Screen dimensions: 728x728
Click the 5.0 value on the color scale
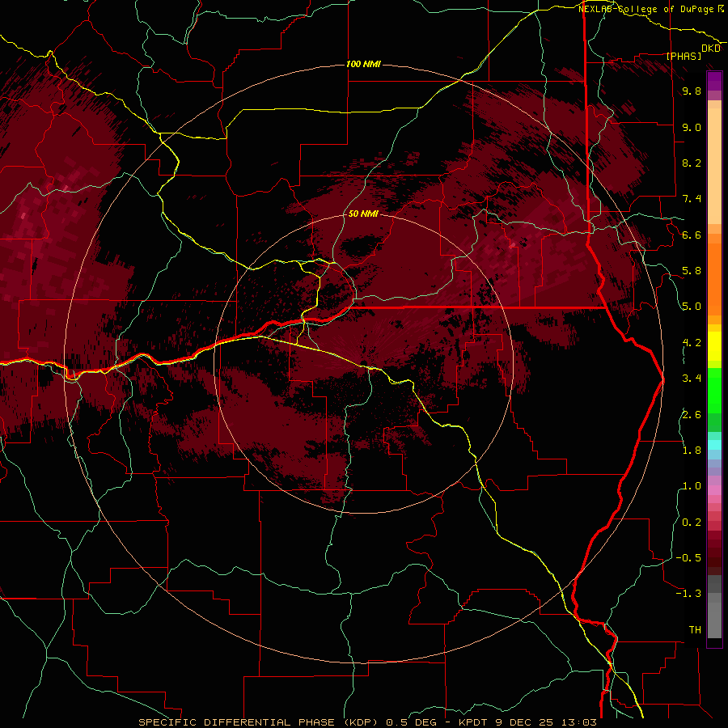point(692,307)
